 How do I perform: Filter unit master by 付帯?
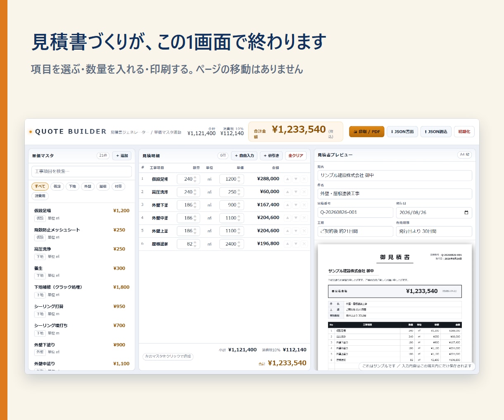(118, 186)
